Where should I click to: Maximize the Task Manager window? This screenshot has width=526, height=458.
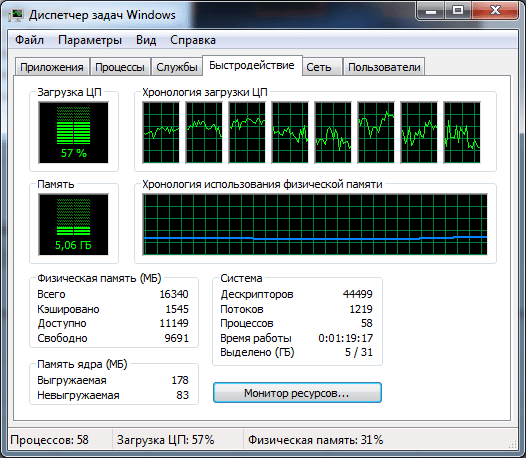coord(458,11)
